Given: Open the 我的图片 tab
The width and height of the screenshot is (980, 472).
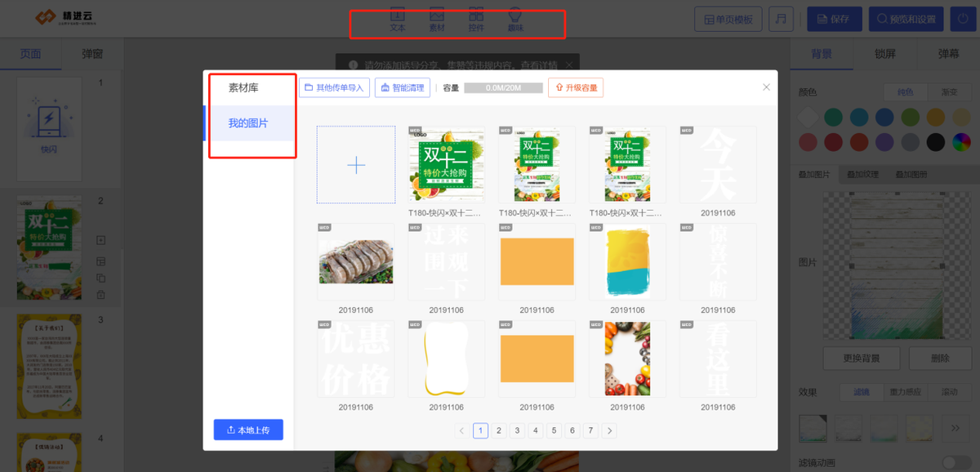Looking at the screenshot, I should click(x=248, y=123).
